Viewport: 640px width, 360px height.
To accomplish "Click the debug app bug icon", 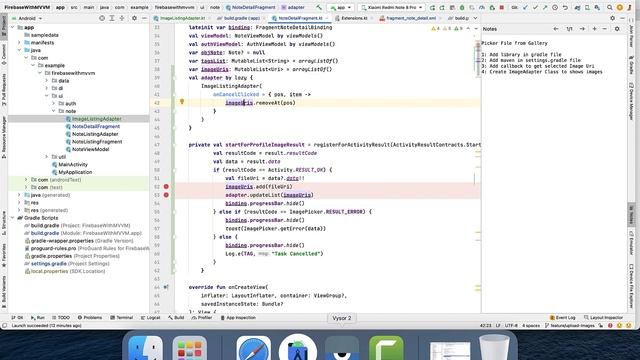I will point(462,7).
